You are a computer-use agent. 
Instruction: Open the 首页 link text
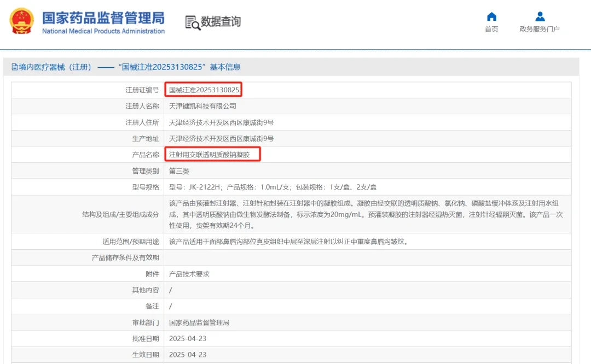click(491, 29)
